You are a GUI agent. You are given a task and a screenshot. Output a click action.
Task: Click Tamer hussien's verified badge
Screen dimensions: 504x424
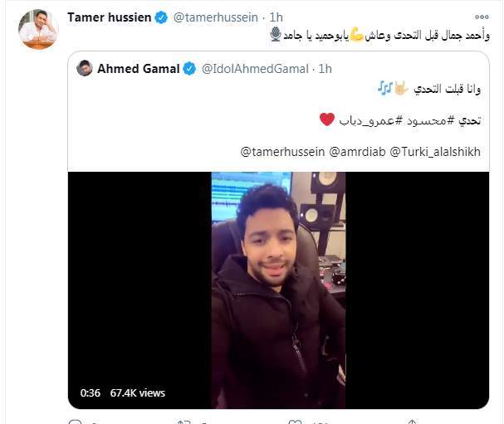click(x=161, y=17)
